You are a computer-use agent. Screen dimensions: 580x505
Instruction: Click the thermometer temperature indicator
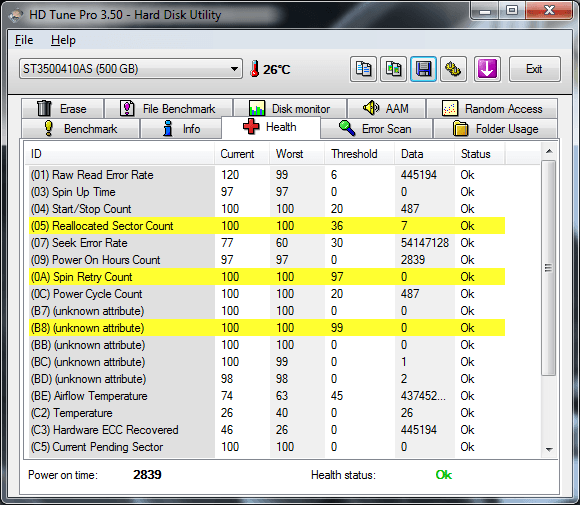[270, 69]
